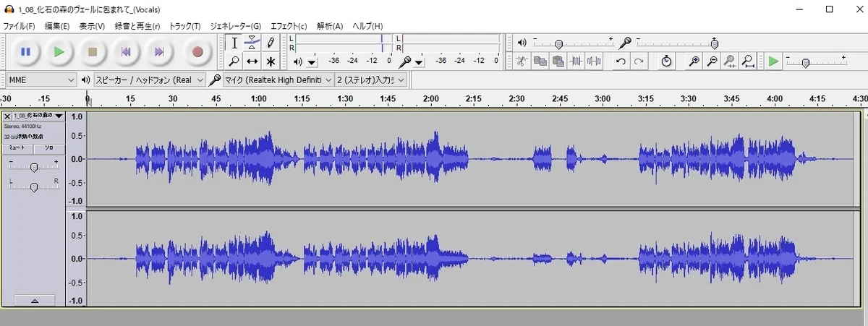
Task: Open the playback meter options dropdown arrow
Action: tap(312, 62)
